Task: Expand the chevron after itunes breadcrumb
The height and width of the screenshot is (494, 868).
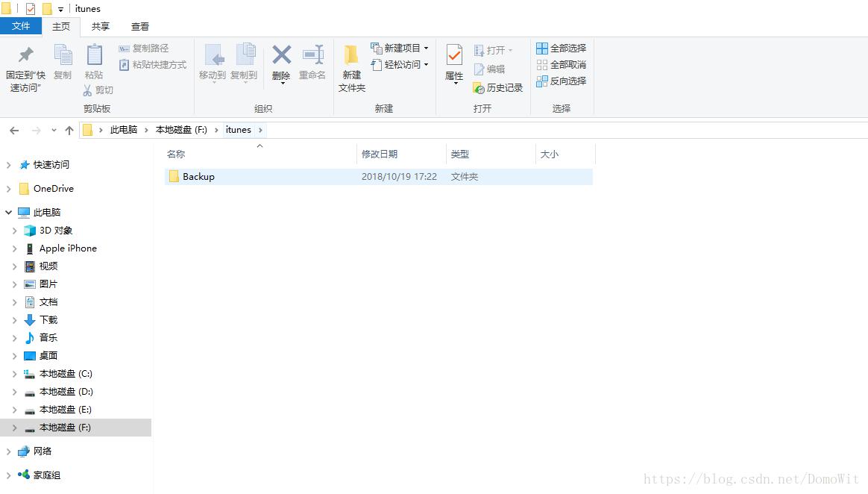Action: tap(260, 130)
